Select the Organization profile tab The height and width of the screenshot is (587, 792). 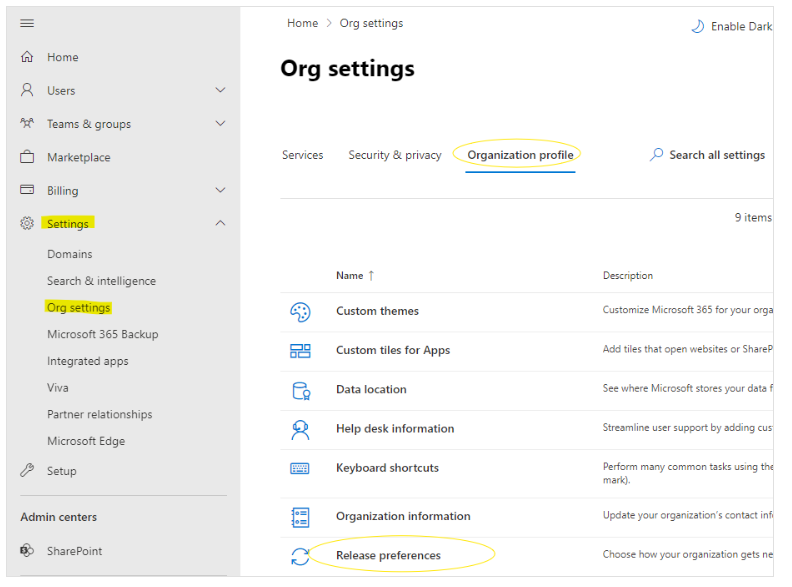(520, 155)
